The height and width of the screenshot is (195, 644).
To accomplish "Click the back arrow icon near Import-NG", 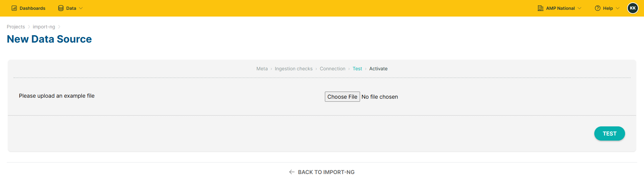I will click(292, 172).
